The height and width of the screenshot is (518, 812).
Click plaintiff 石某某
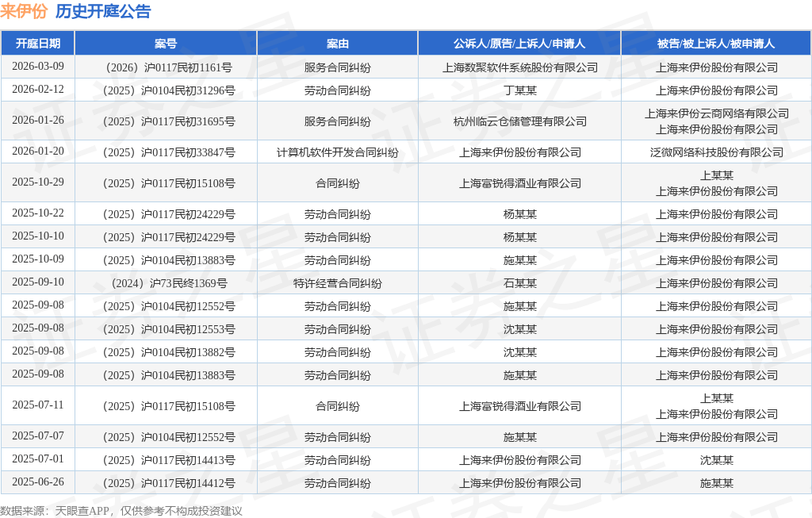point(520,283)
